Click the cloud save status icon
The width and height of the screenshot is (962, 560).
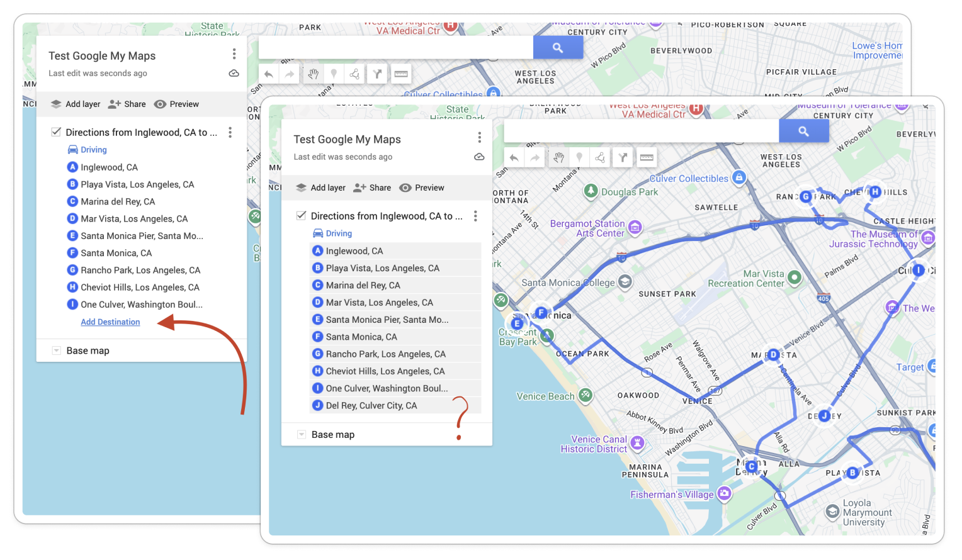pos(479,157)
